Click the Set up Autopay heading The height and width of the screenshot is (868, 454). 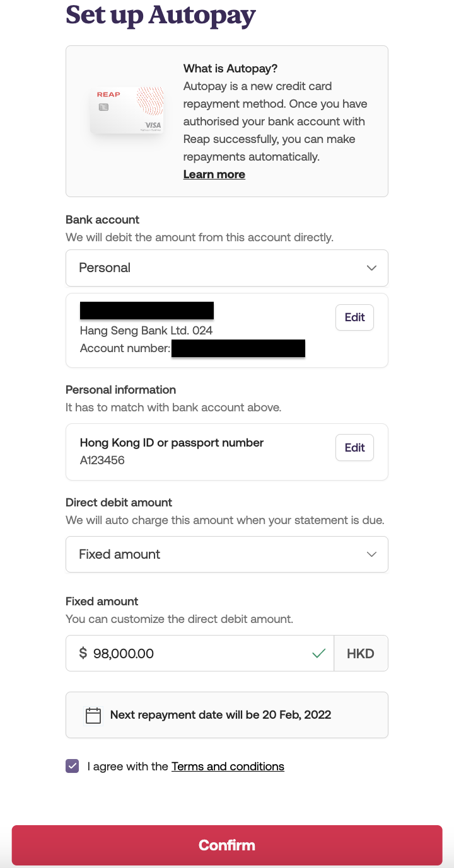tap(161, 15)
